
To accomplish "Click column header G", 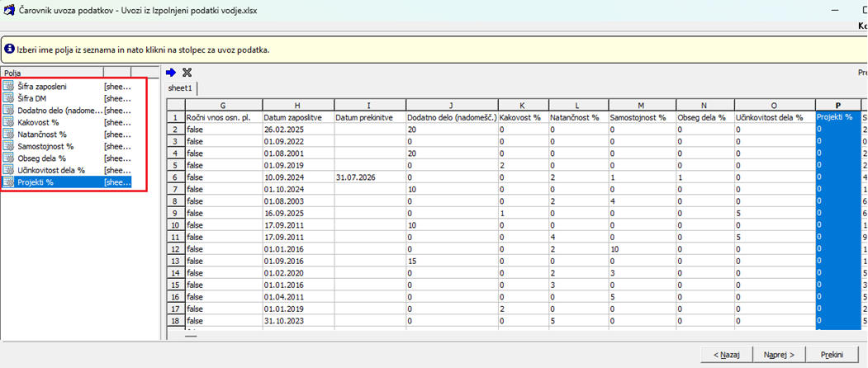I will (224, 105).
